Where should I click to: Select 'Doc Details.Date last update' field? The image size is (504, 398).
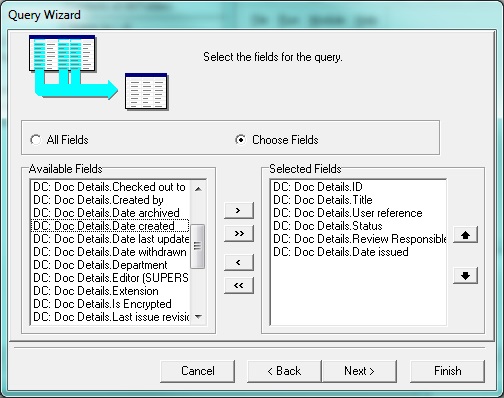click(x=110, y=239)
